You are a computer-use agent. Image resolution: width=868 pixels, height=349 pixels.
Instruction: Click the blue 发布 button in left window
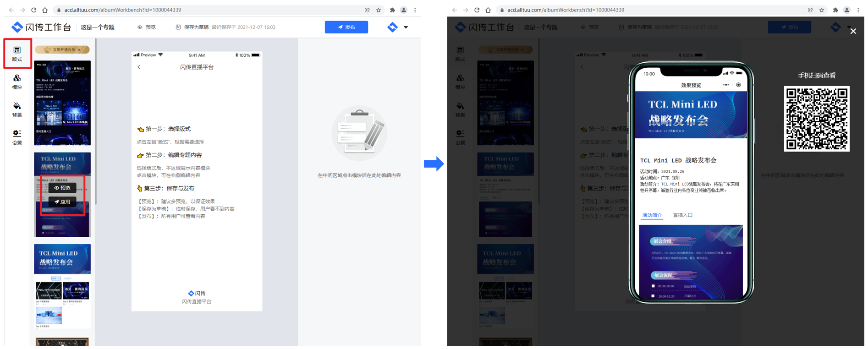[x=346, y=27]
